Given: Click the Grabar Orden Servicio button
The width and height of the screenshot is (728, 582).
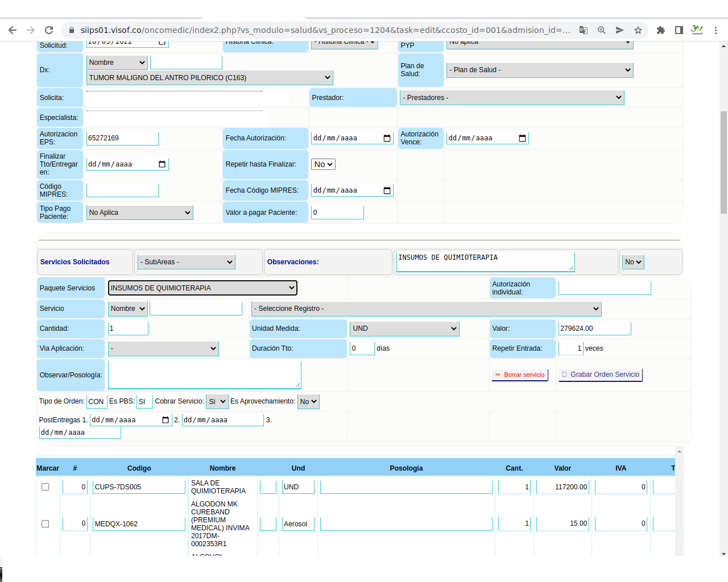Looking at the screenshot, I should coord(601,375).
